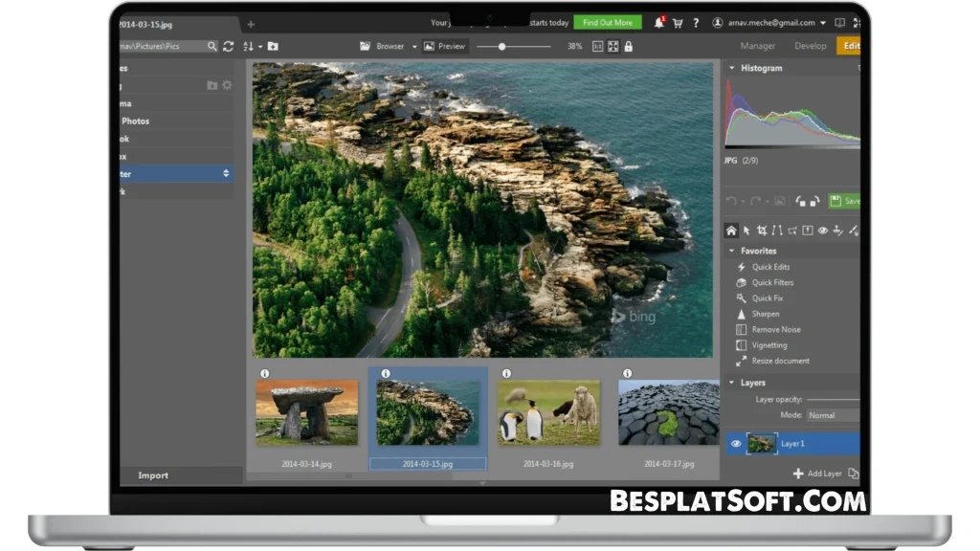The height and width of the screenshot is (551, 980).
Task: Click the green Find Out More button
Action: pos(608,23)
